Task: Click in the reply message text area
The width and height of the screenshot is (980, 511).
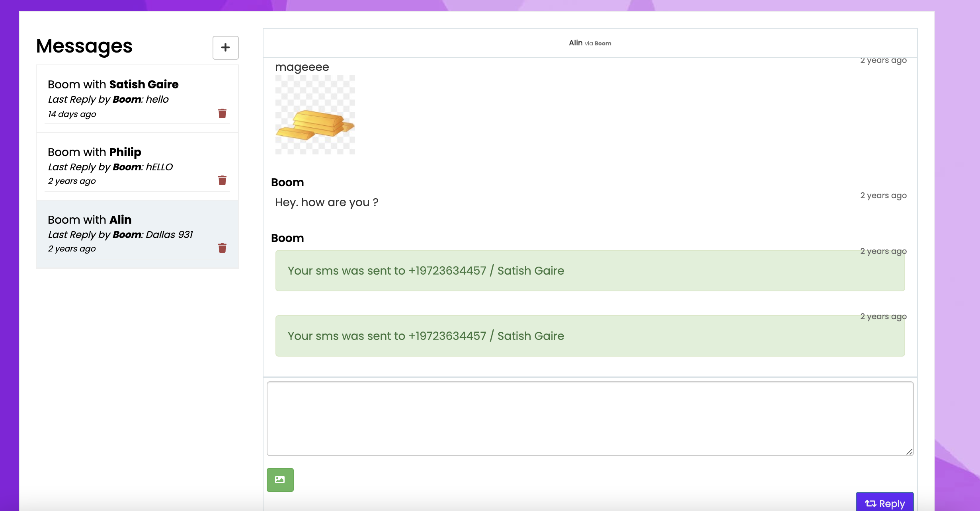Action: (x=590, y=418)
